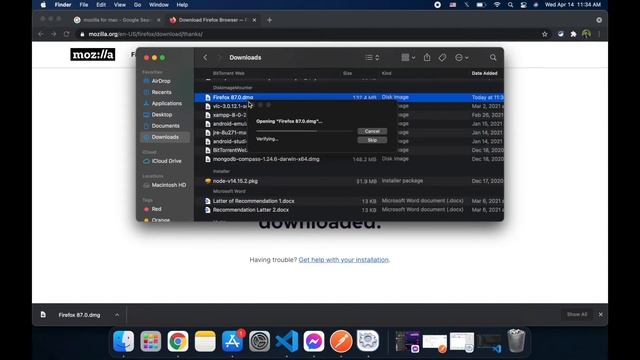Open a new Chrome tab

click(x=269, y=20)
